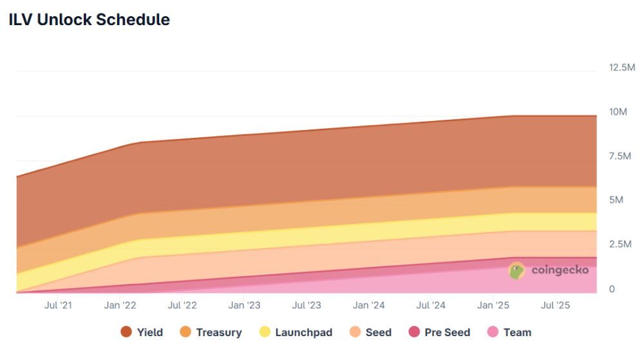644x349 pixels.
Task: Hide the Launchpad series via label
Action: (x=303, y=332)
